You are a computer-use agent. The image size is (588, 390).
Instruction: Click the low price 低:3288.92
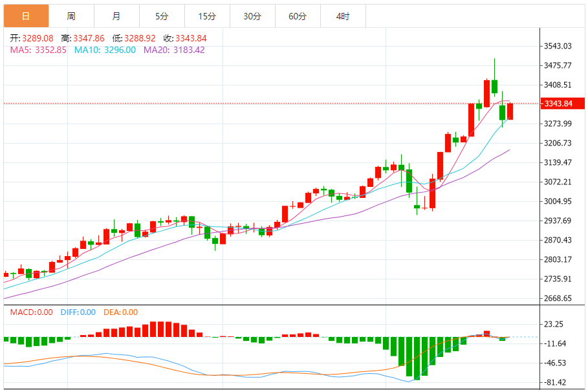(134, 38)
